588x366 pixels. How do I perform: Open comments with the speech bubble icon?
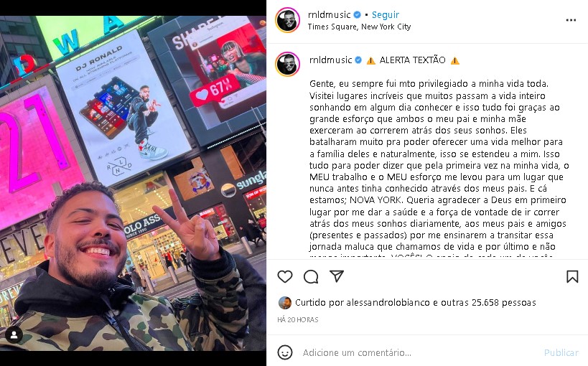311,277
